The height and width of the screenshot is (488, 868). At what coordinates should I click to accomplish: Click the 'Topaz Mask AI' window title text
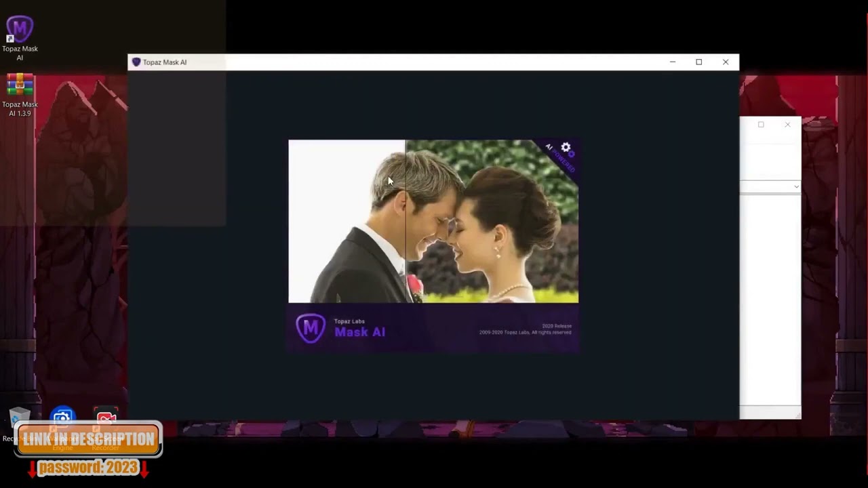click(x=165, y=62)
